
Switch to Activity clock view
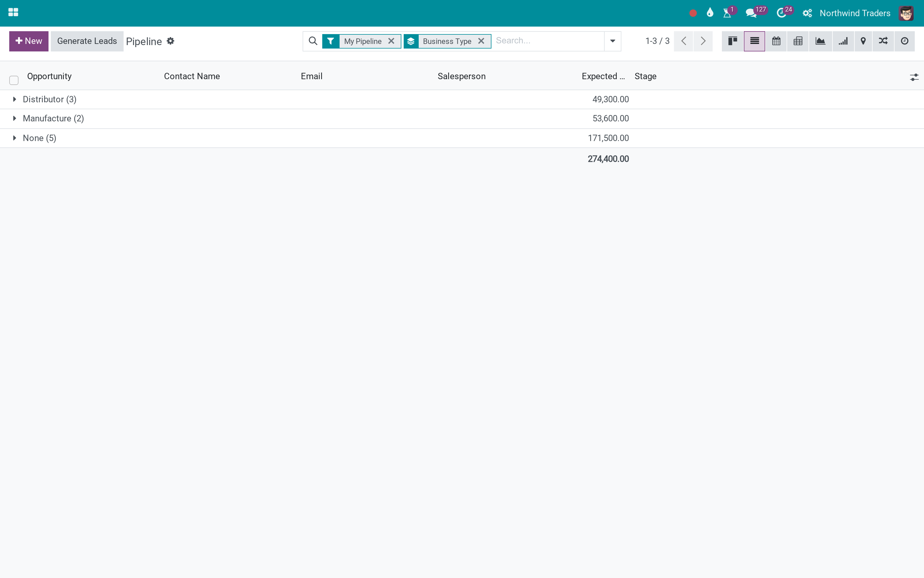tap(905, 41)
